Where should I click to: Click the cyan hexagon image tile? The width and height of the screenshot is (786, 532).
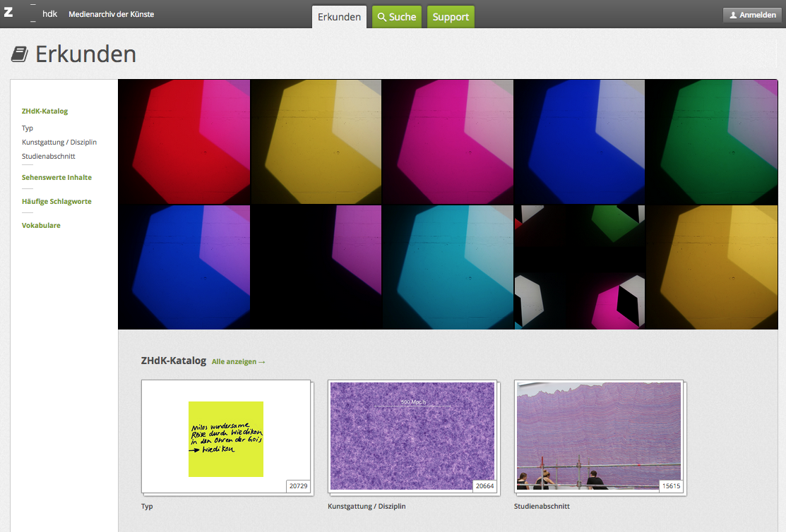(x=448, y=267)
